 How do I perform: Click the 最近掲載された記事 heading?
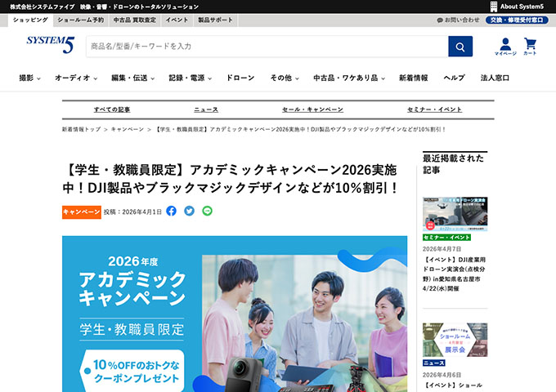tap(453, 164)
